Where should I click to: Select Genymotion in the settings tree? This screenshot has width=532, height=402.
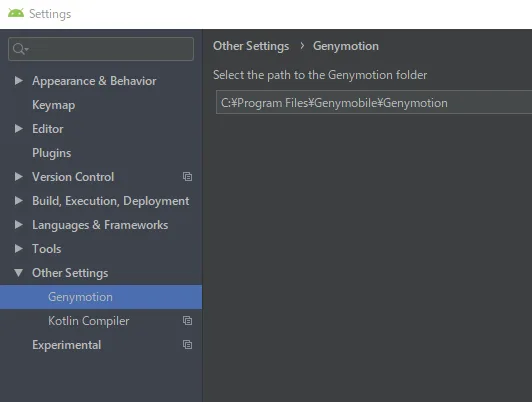(x=101, y=297)
